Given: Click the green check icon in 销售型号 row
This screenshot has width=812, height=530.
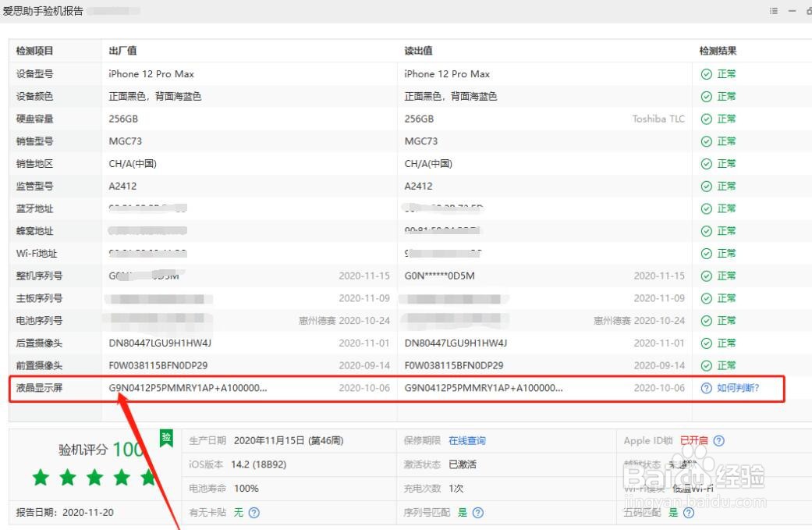Looking at the screenshot, I should coord(707,141).
